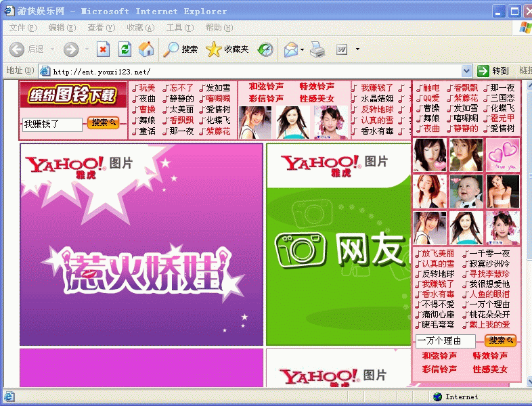
Task: Open the 惹火娇娃 Yahoo purple banner
Action: pos(141,244)
